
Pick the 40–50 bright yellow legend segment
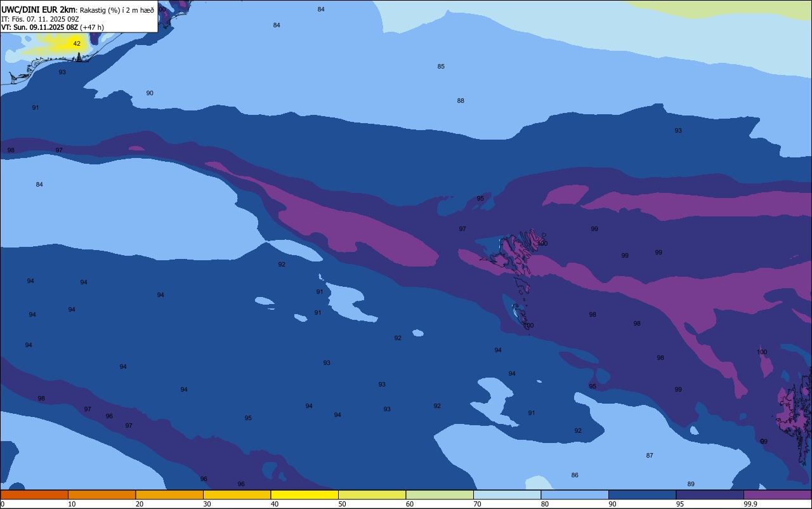304,494
